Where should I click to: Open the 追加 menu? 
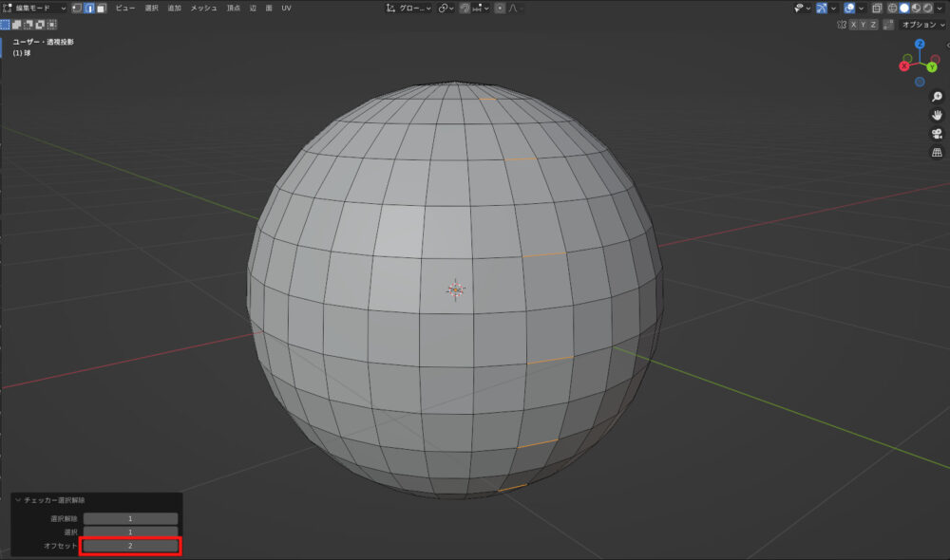click(x=175, y=8)
